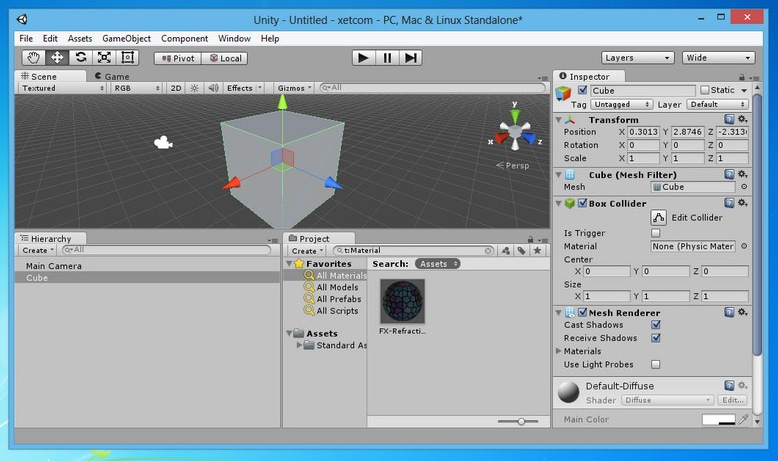Enable the Is Trigger checkbox
This screenshot has width=778, height=461.
tap(655, 233)
